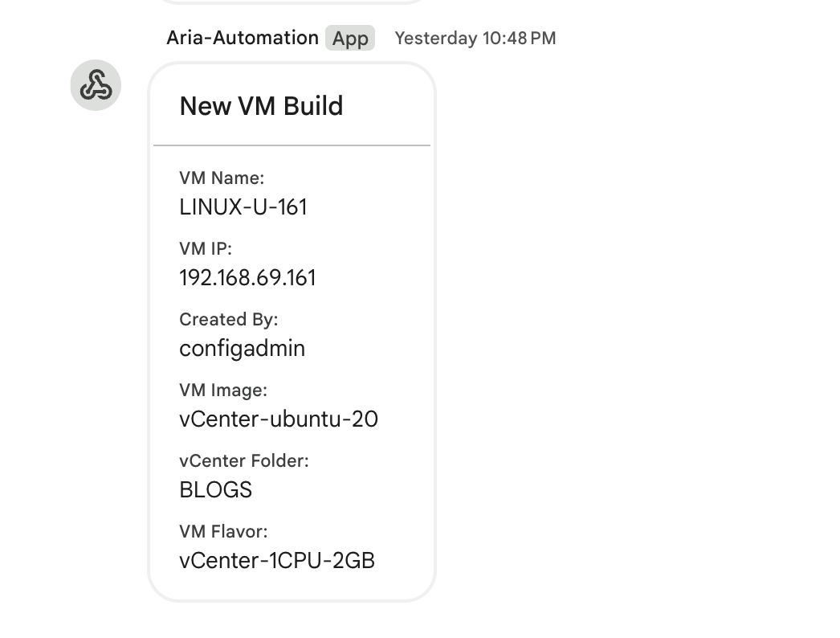Select the BLOGS folder value

click(215, 490)
